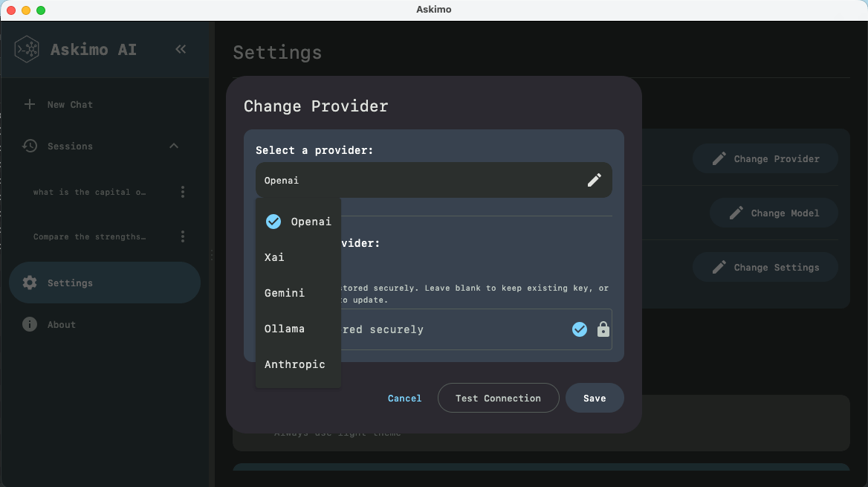The image size is (868, 487).
Task: Select the Openai checkmark in the provider list
Action: [273, 221]
